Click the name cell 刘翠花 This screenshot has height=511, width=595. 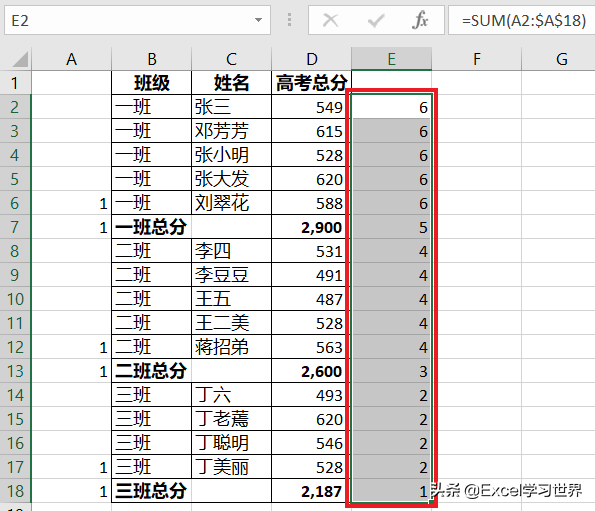231,203
